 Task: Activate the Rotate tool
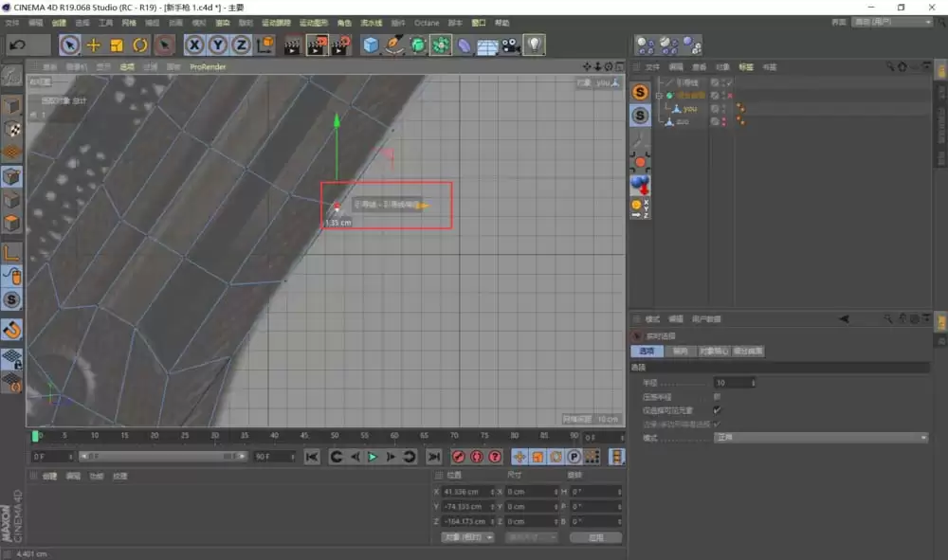(138, 45)
